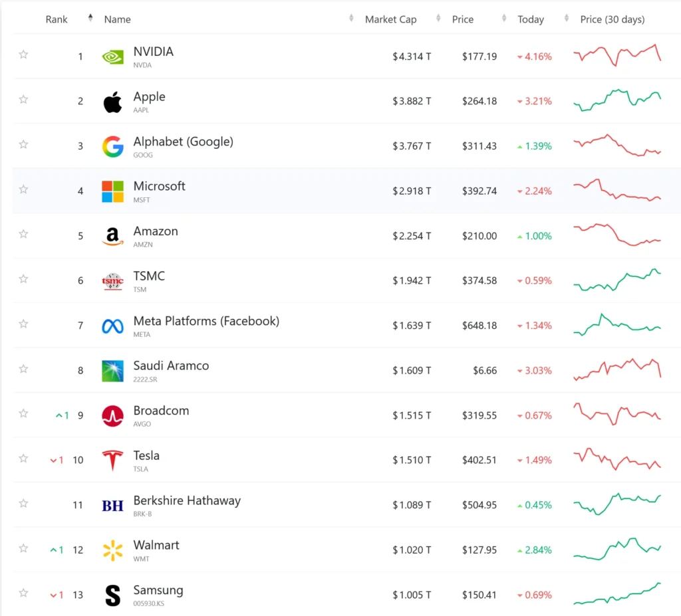Viewport: 681px width, 616px height.
Task: Click the Microsoft logo icon
Action: 112,191
